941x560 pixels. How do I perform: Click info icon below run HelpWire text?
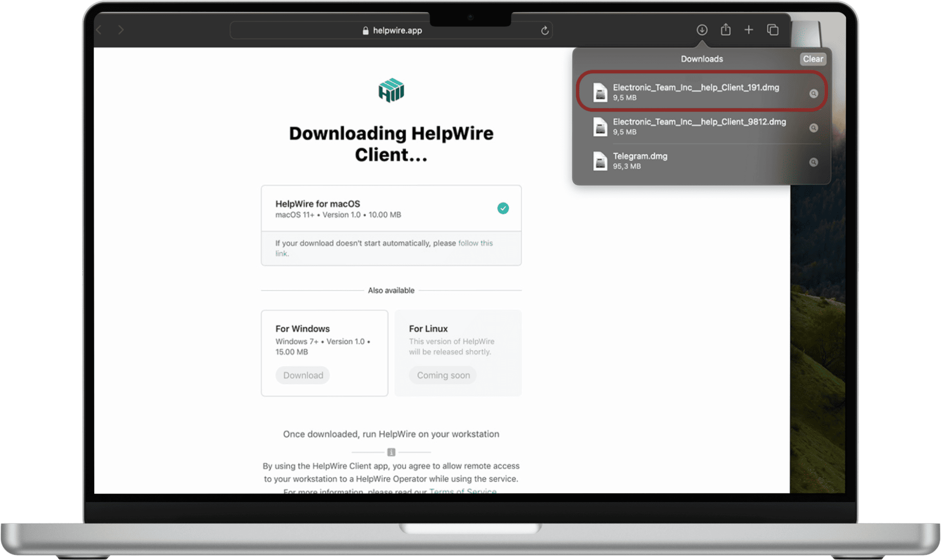[x=391, y=452]
